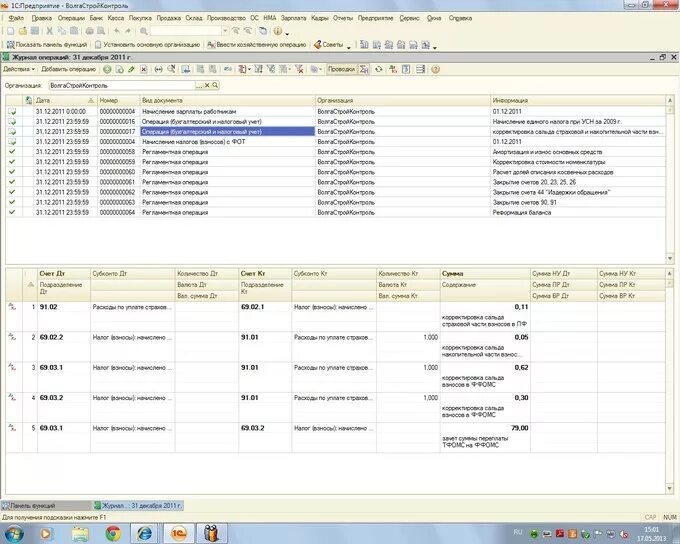The image size is (680, 544).
Task: Expand arrow next to the Help info icon
Action: click(287, 33)
